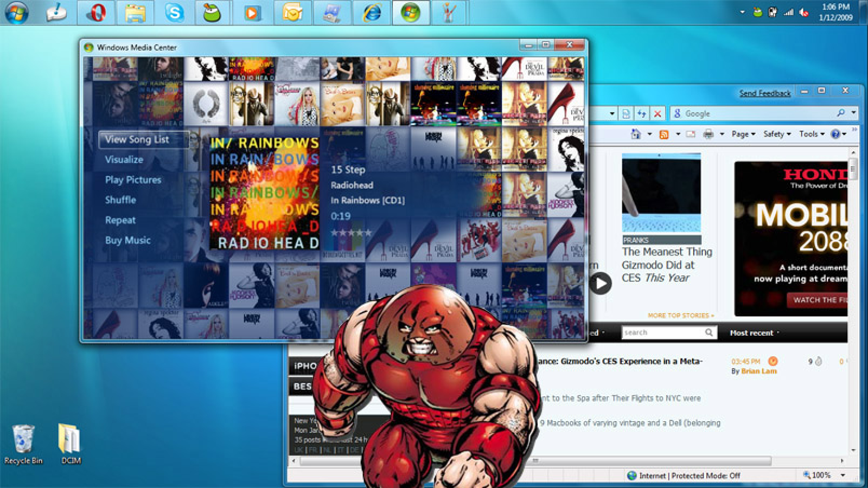Toggle Shuffle in Media Center
Image resolution: width=868 pixels, height=488 pixels.
(120, 200)
